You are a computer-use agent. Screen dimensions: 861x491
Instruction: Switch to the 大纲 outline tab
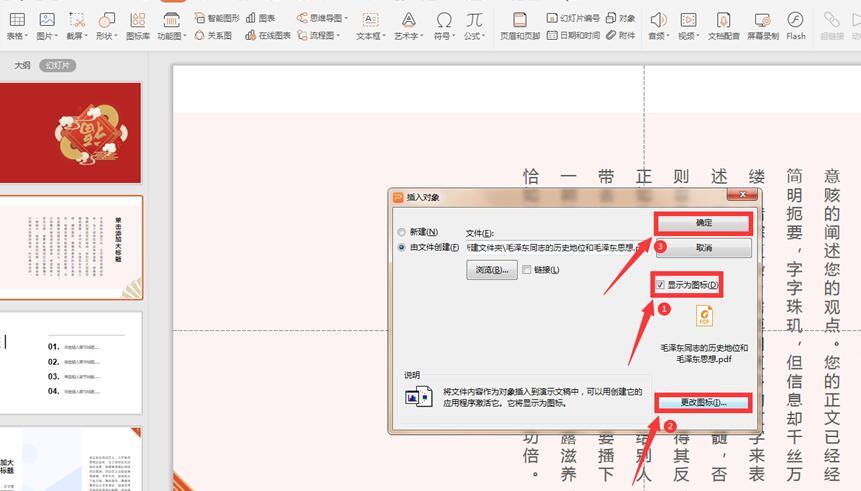tap(22, 65)
